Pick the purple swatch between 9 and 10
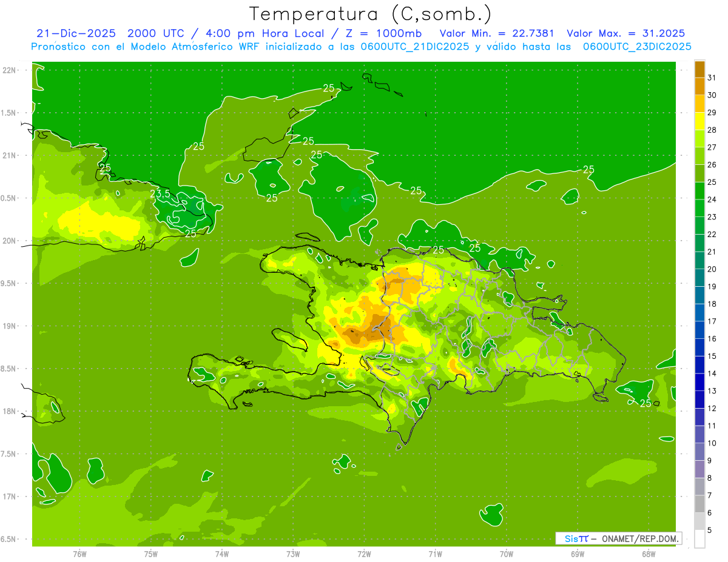The width and height of the screenshot is (728, 562). 699,452
